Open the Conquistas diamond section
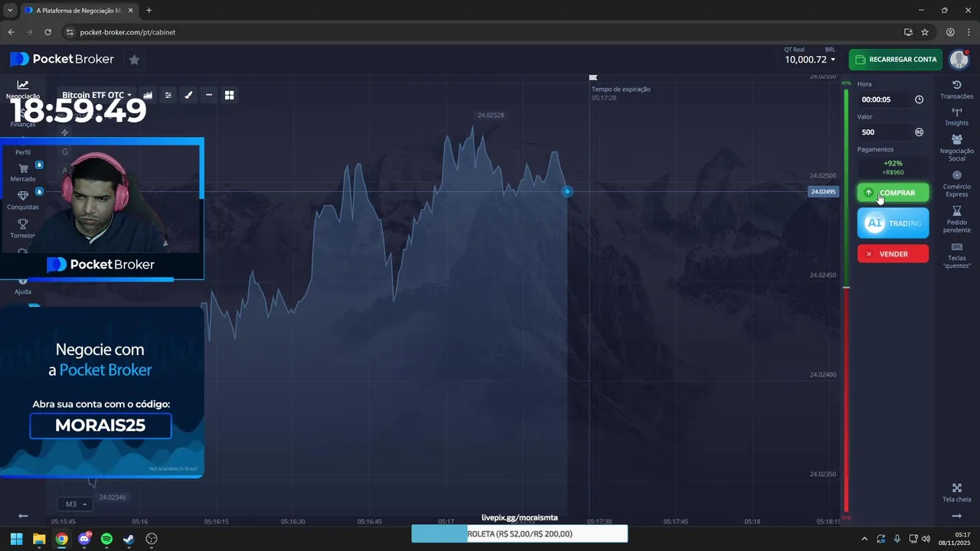The width and height of the screenshot is (980, 551). click(23, 201)
